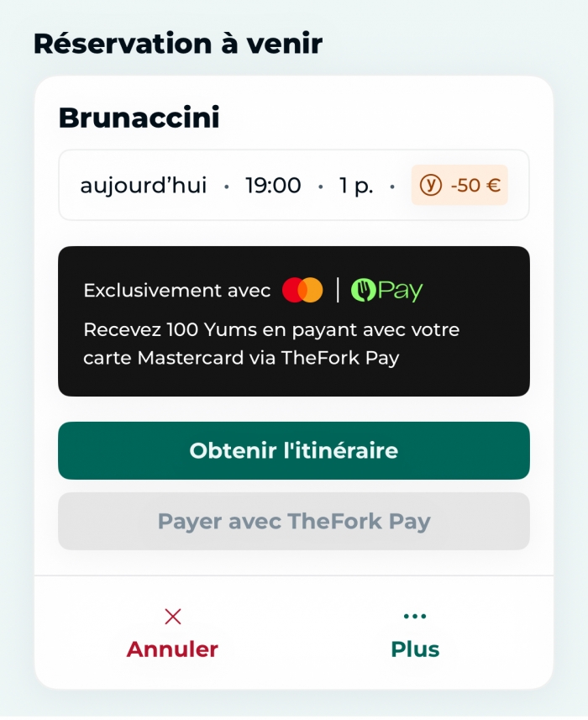
Task: Select the Brunaccini restaurant name
Action: click(139, 118)
